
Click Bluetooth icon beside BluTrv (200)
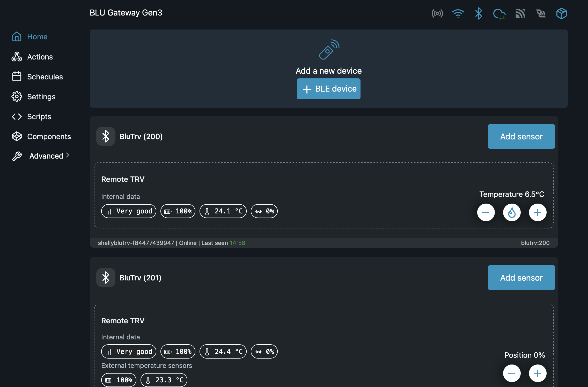click(x=106, y=136)
